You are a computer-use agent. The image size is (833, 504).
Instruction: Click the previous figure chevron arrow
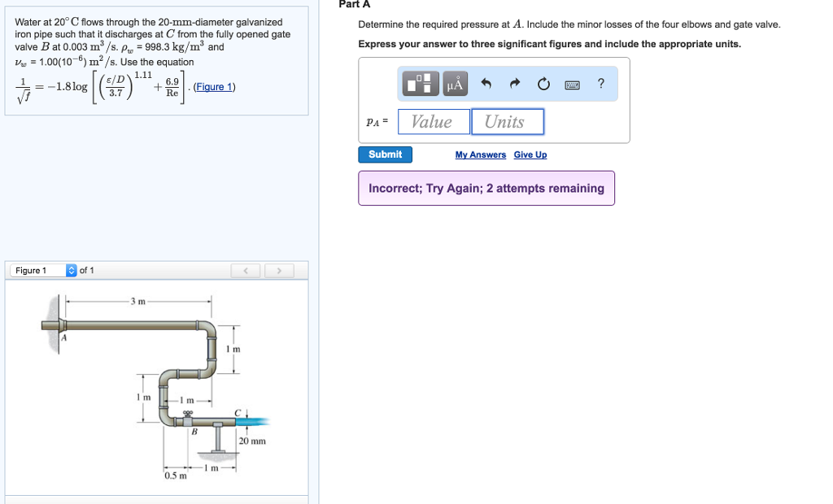click(246, 270)
